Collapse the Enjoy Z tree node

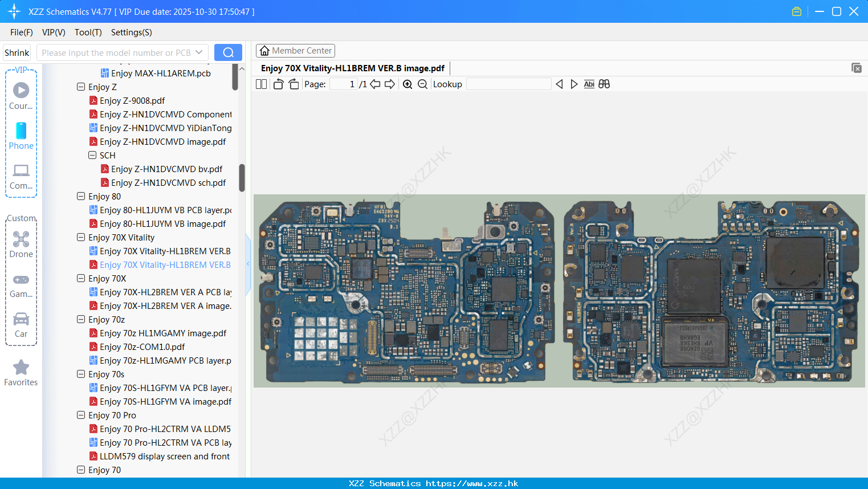(81, 87)
